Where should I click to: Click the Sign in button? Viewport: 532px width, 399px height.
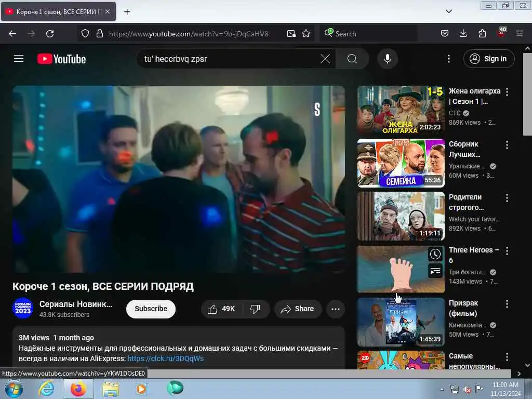pyautogui.click(x=488, y=59)
